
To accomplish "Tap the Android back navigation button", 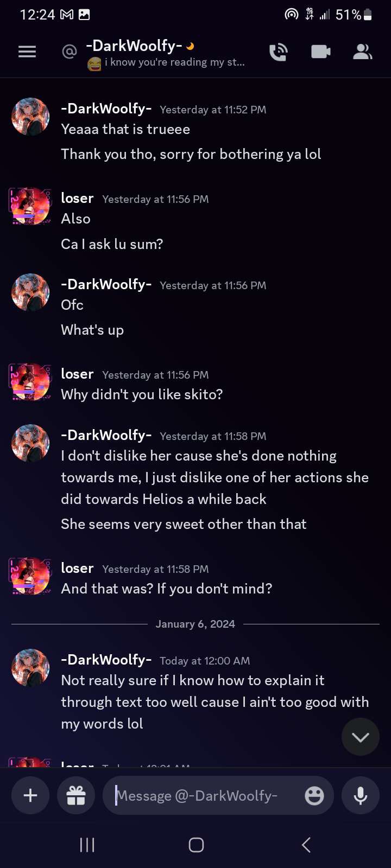I will [306, 845].
